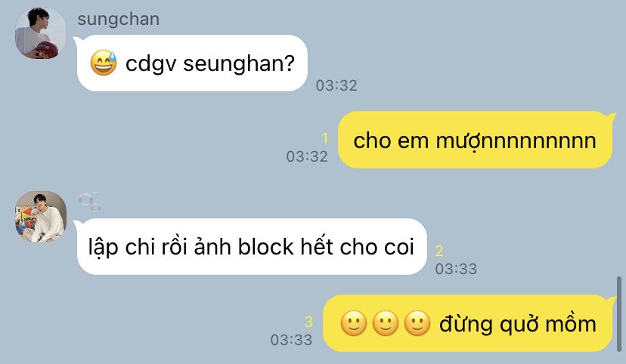Select the 'cdgv seunghan?' message bubble
This screenshot has height=364, width=626.
(x=192, y=63)
